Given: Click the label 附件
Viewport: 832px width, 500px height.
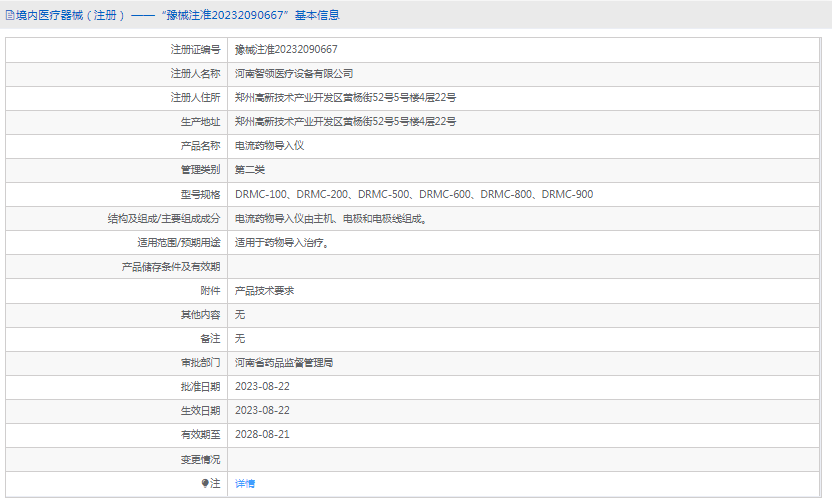Looking at the screenshot, I should click(x=210, y=291).
